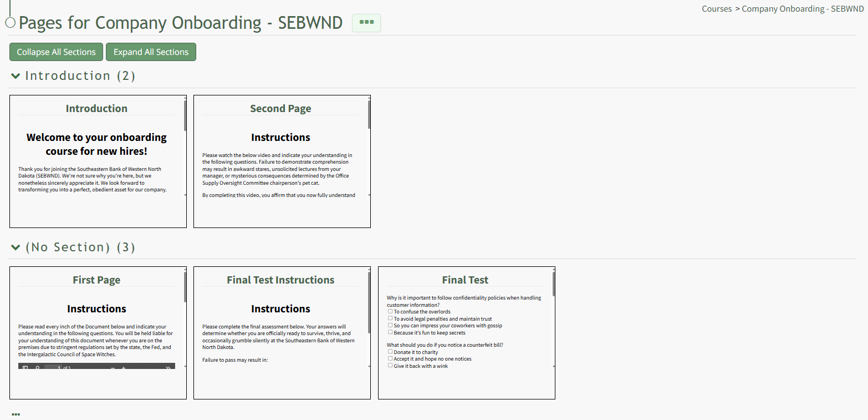Check 'Give it back with a wink'
Image resolution: width=868 pixels, height=420 pixels.
(390, 365)
